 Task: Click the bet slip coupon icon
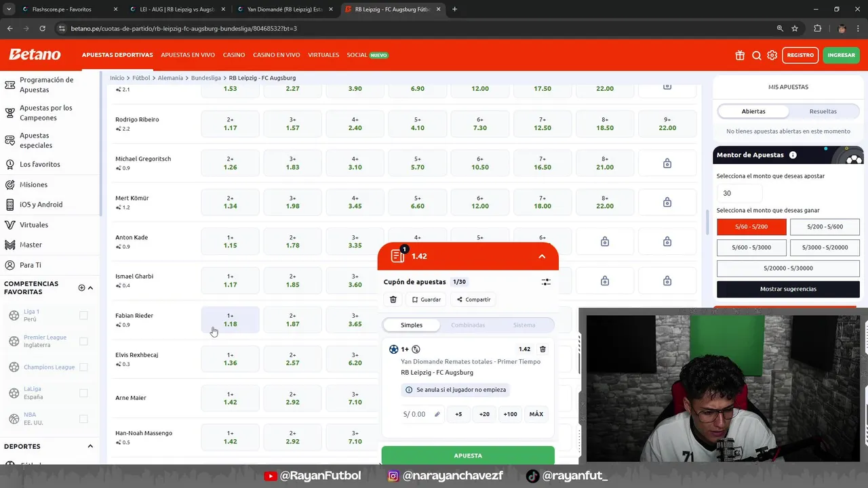(398, 256)
